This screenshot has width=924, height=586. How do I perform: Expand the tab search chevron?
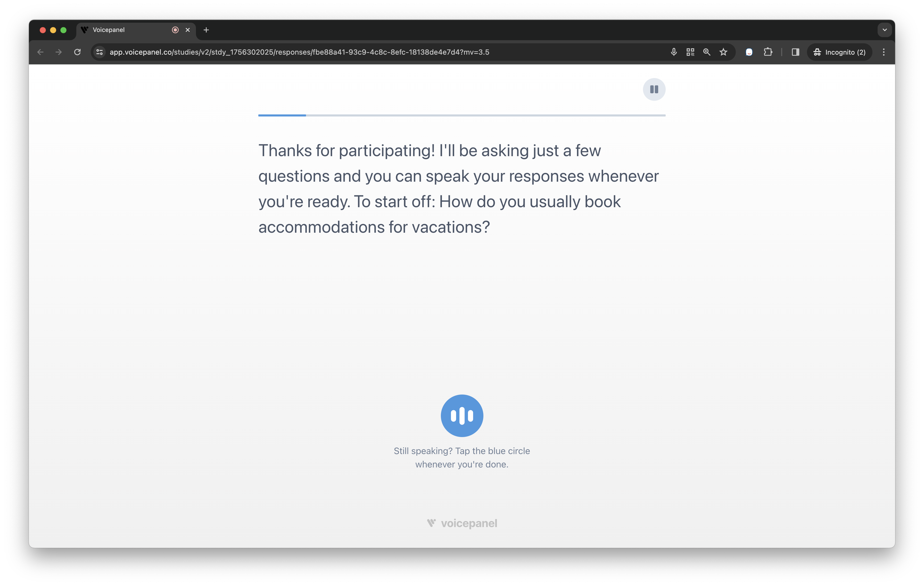tap(885, 30)
